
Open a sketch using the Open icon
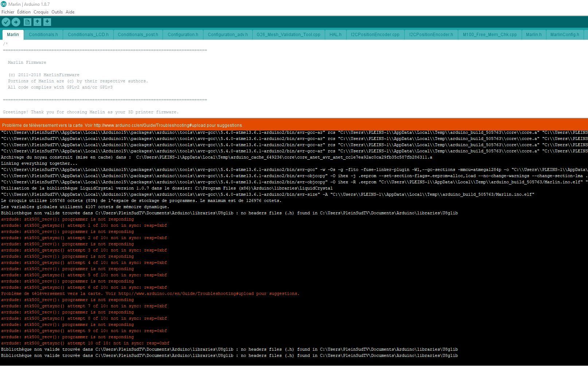[37, 22]
